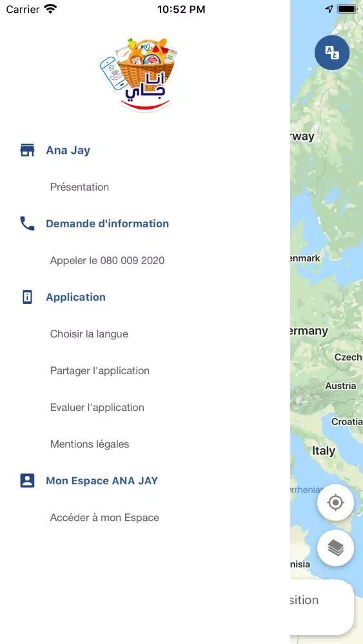This screenshot has width=363, height=644.
Task: Click the Ana Jay section heading
Action: (x=68, y=150)
